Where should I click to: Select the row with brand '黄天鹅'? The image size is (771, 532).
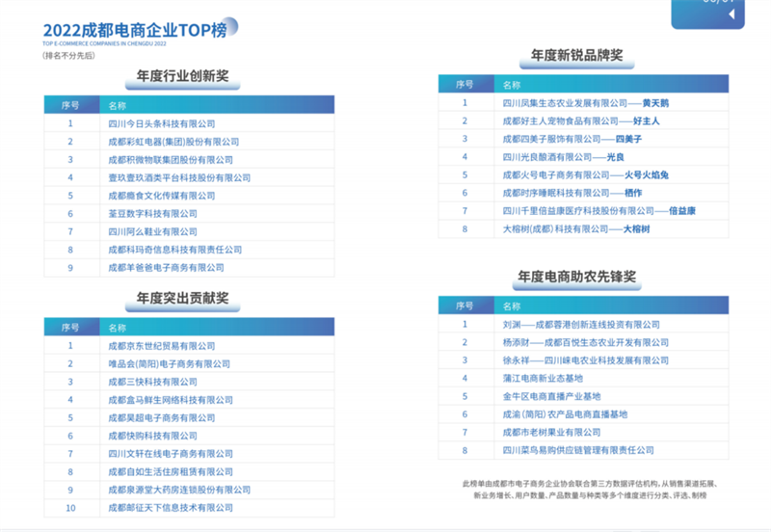584,103
